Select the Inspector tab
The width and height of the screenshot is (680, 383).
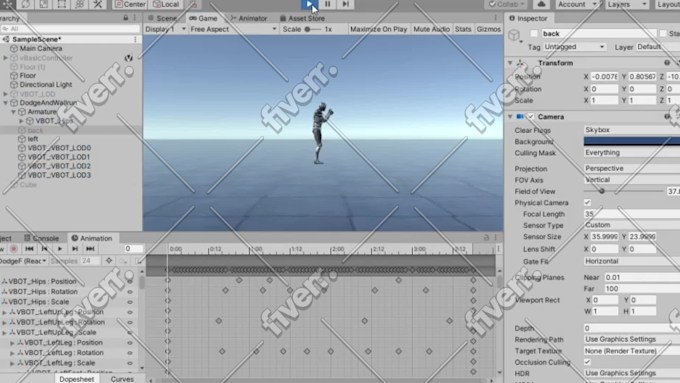pyautogui.click(x=528, y=18)
